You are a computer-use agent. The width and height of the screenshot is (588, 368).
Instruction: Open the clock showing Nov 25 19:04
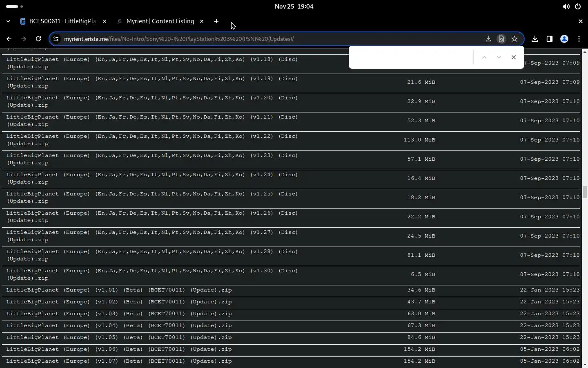pos(294,7)
